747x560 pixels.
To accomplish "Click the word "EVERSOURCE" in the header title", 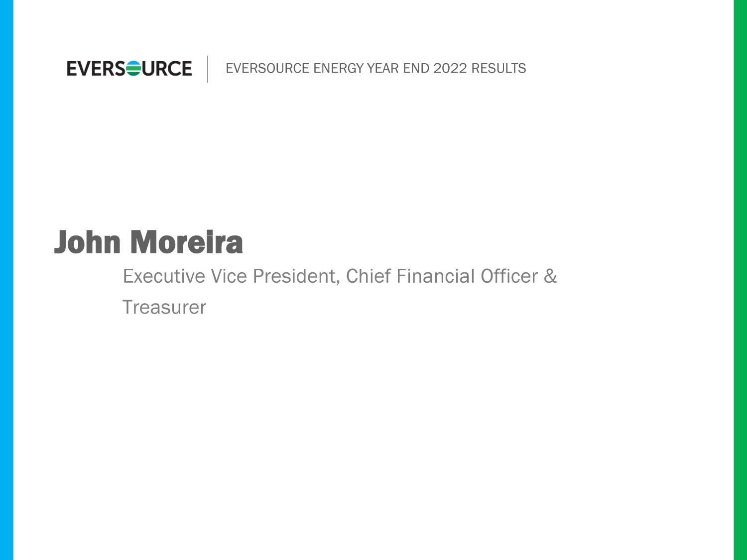I will 267,68.
